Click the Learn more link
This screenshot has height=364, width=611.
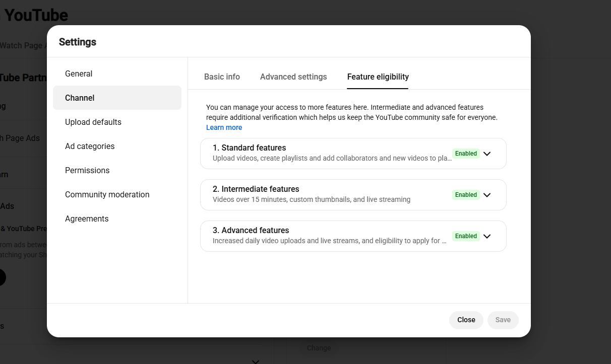click(224, 127)
